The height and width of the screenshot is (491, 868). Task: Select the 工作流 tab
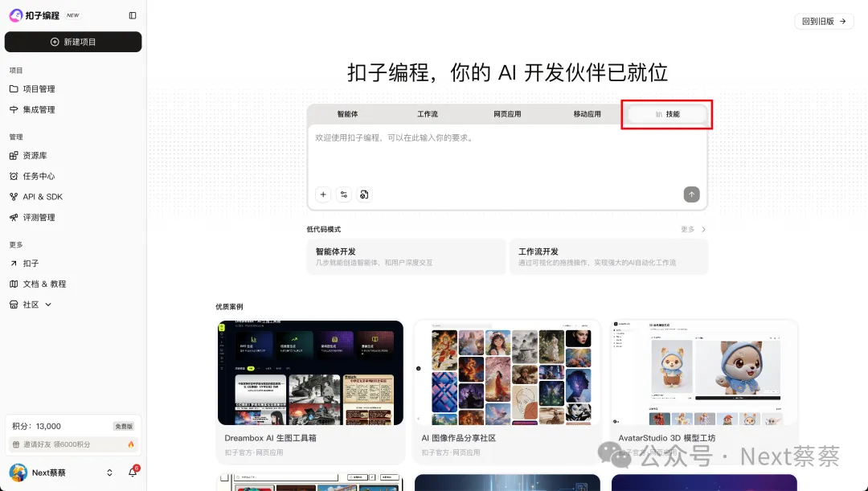point(428,114)
